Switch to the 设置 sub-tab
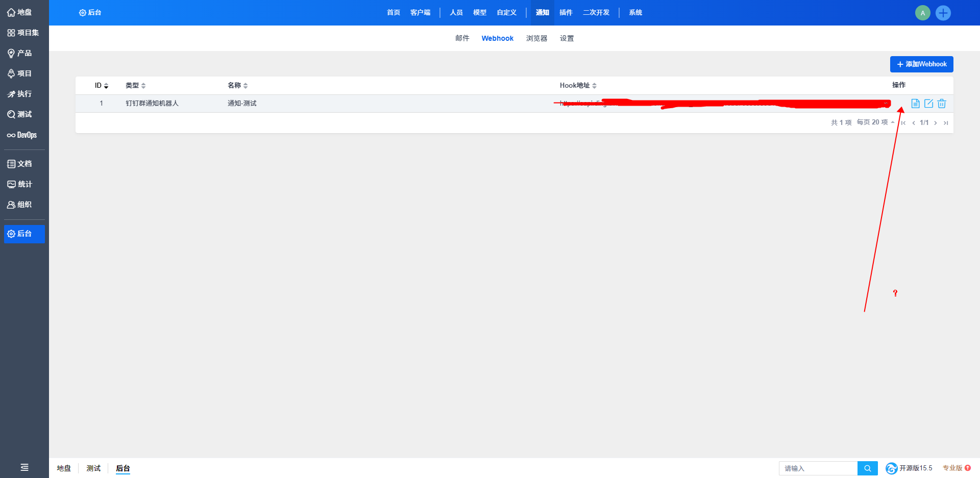This screenshot has height=478, width=980. click(567, 38)
